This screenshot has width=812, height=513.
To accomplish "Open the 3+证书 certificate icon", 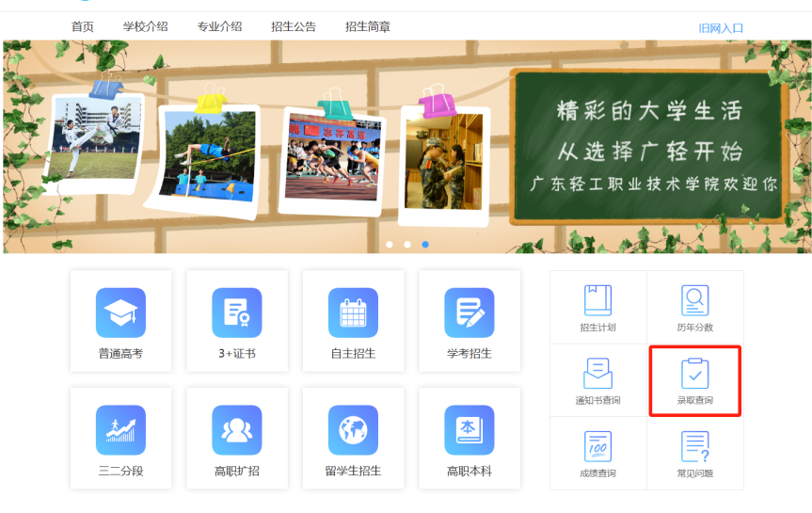I will tap(237, 313).
